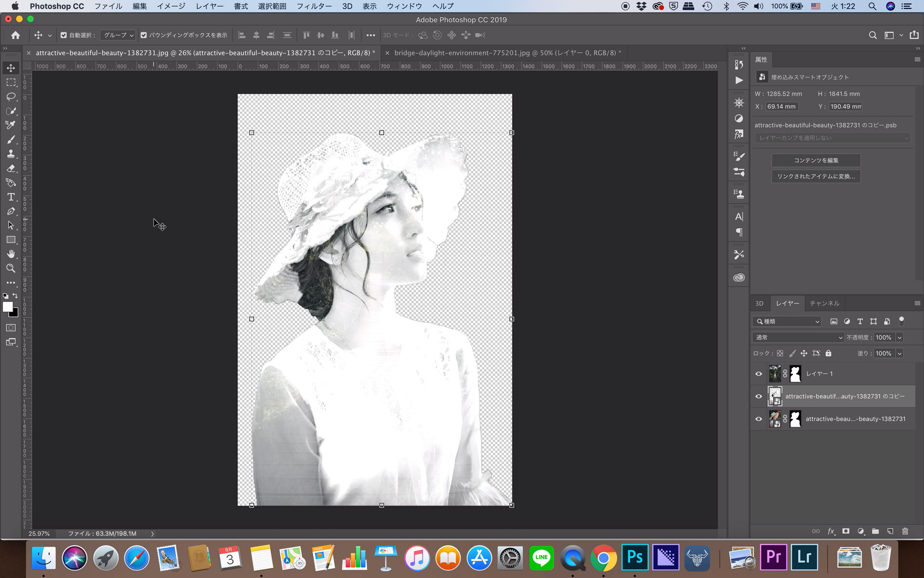Open the Layers panel flyout menu
The image size is (924, 578).
click(x=917, y=303)
